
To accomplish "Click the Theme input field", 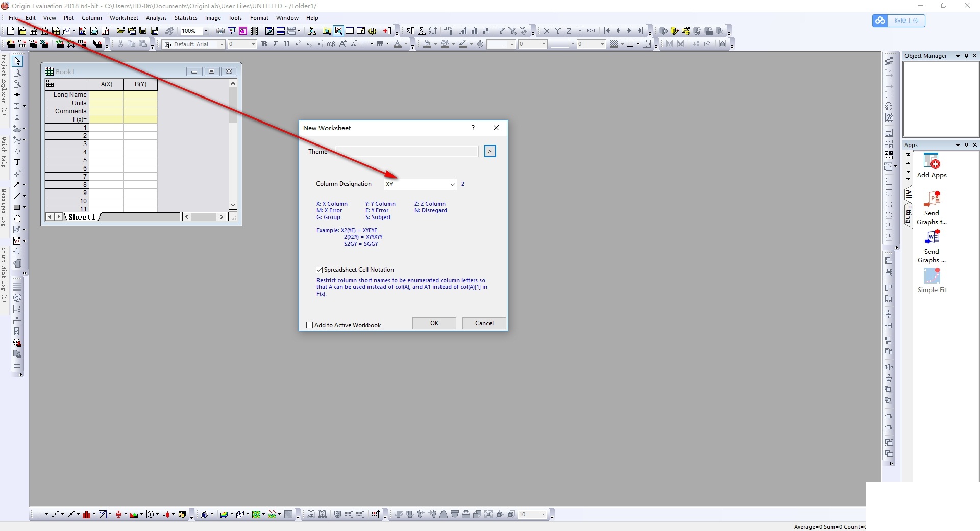I will 406,151.
